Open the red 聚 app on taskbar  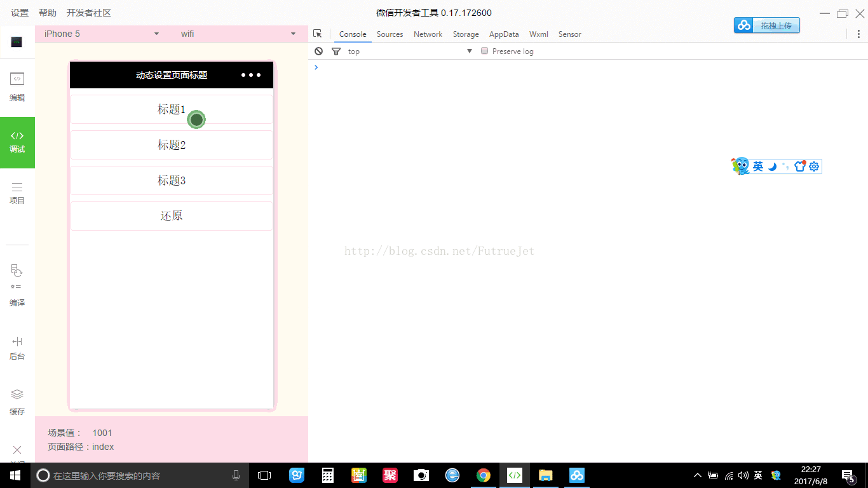[x=390, y=475]
